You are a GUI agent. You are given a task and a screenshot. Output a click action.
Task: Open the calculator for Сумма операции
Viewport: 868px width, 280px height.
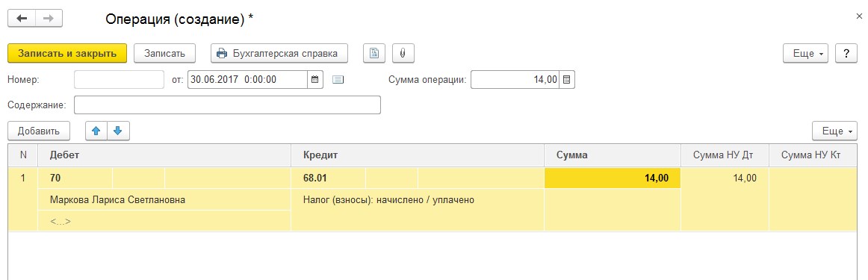point(567,79)
